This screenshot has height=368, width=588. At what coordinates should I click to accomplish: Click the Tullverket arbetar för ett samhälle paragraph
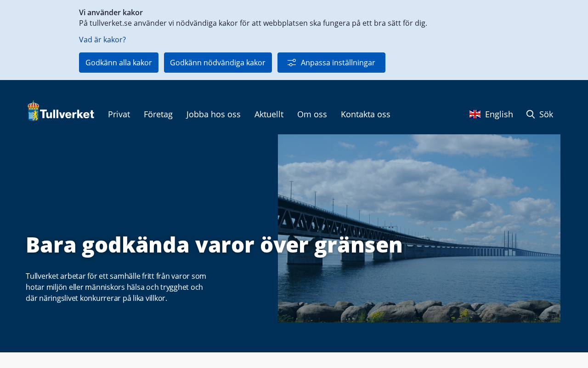[x=116, y=287]
